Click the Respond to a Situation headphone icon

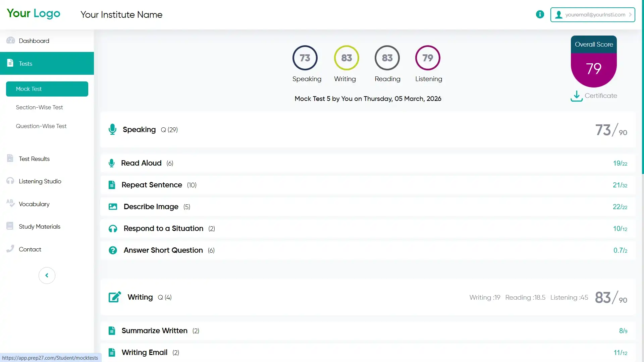[113, 229]
